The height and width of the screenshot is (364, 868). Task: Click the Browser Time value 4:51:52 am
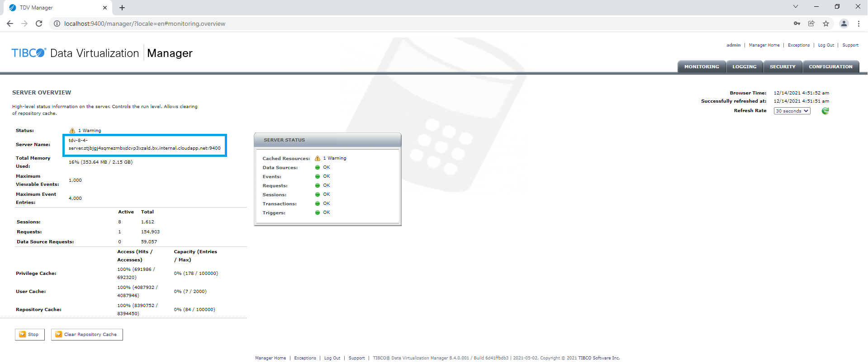(801, 93)
